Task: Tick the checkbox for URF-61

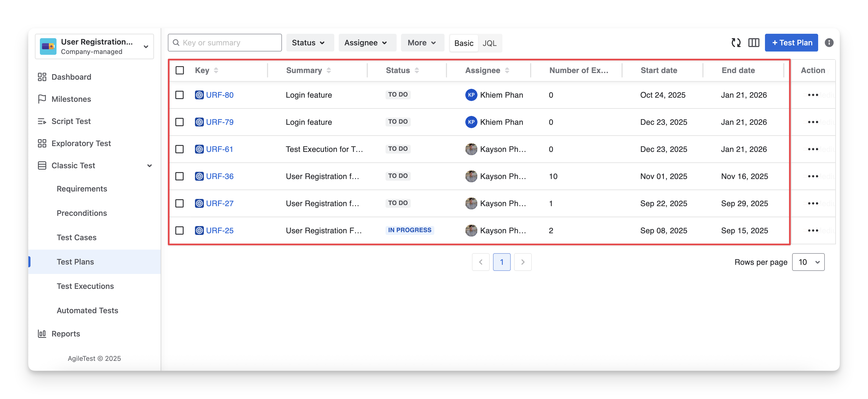Action: pos(179,149)
